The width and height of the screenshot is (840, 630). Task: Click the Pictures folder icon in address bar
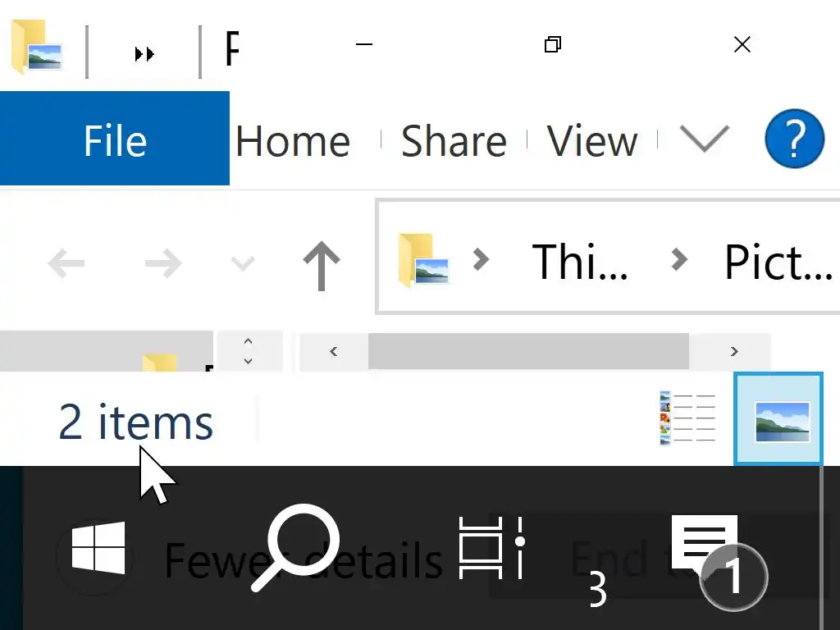pyautogui.click(x=423, y=261)
